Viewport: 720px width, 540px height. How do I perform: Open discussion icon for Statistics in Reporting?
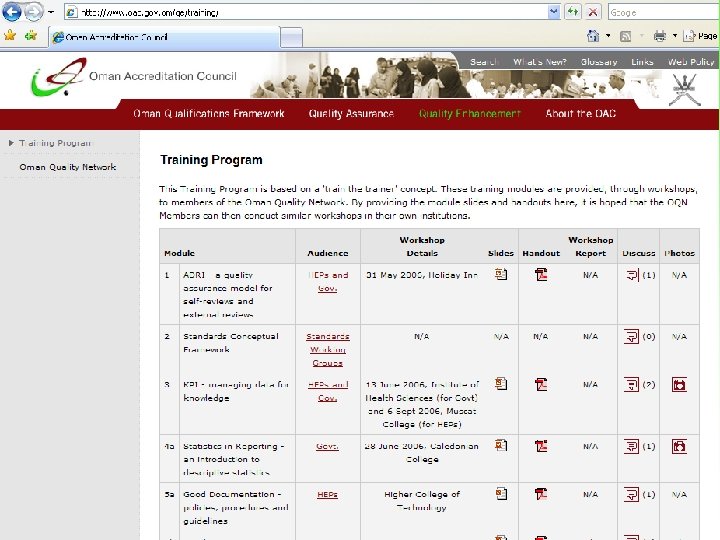[631, 446]
